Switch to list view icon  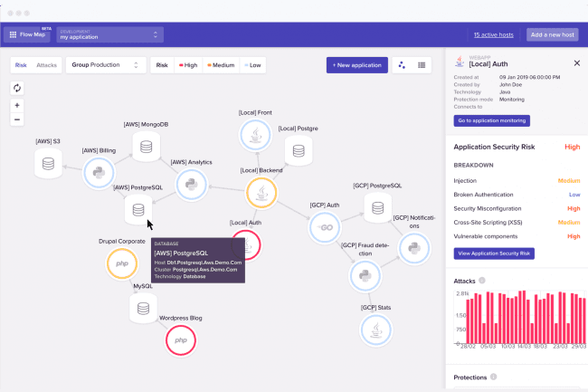point(422,65)
